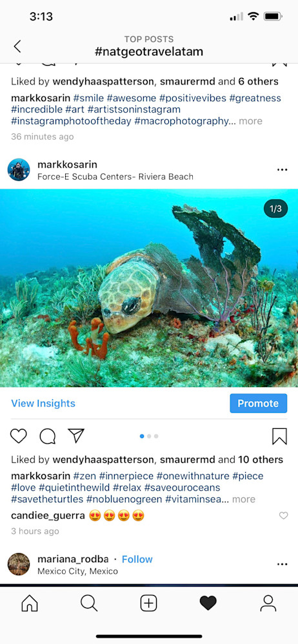Like the turtle post with heart icon
The height and width of the screenshot is (644, 298).
tap(19, 436)
